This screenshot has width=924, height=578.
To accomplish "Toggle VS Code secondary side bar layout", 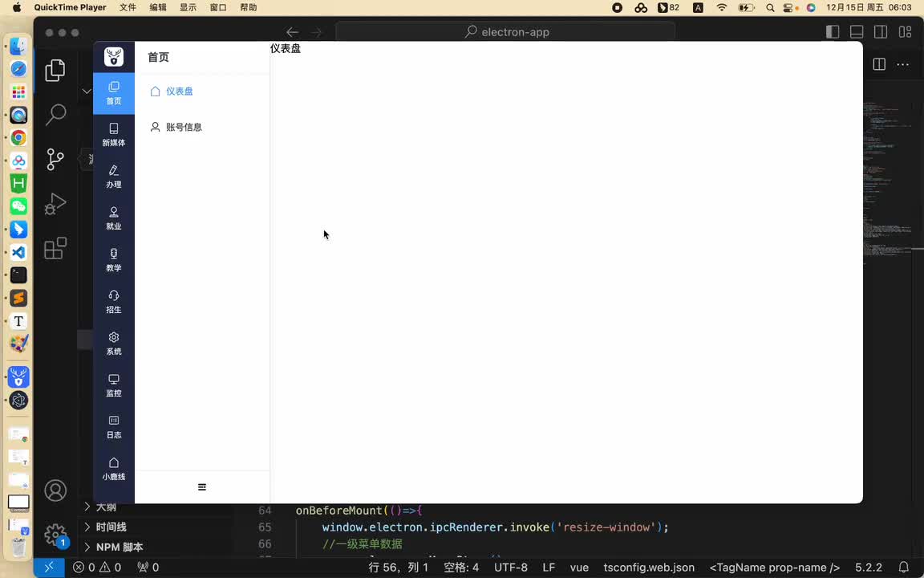I will (x=881, y=32).
